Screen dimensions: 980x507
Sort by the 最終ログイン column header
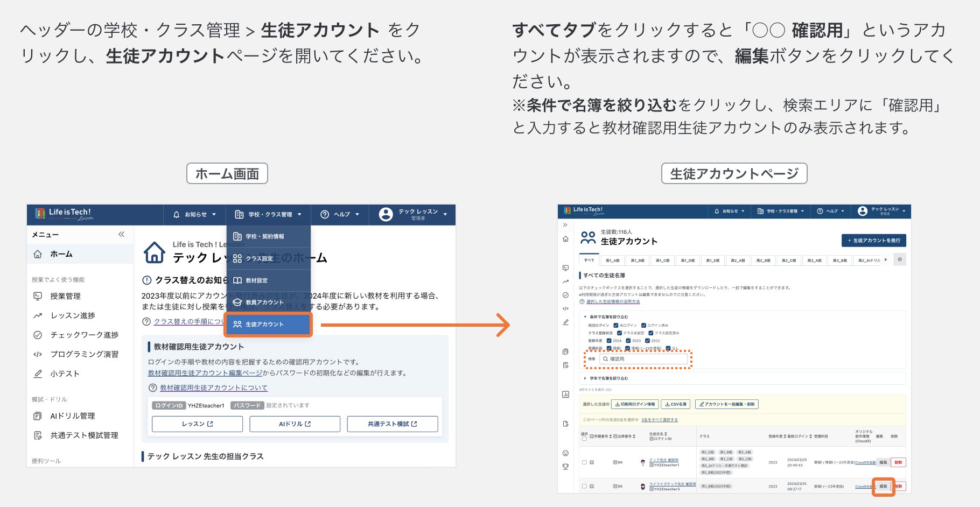pos(800,436)
